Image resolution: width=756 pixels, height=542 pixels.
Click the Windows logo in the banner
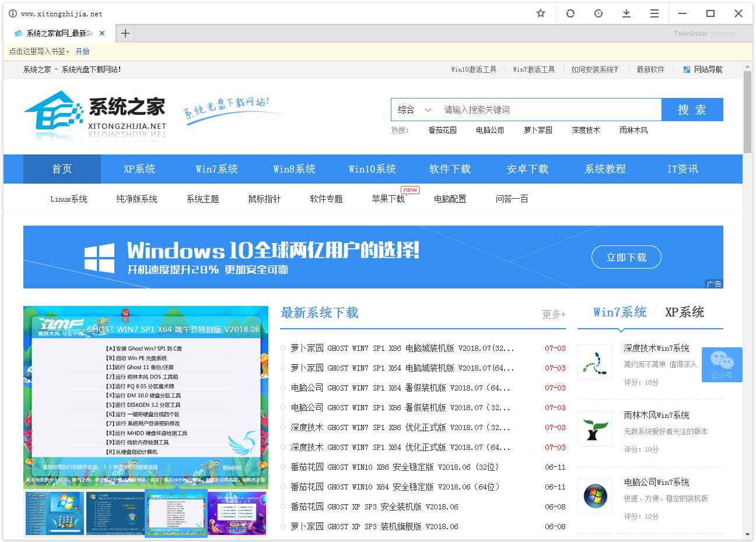coord(99,258)
